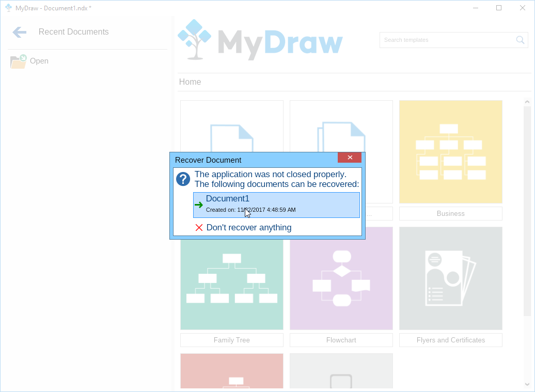Open the pink template thumbnail at bottom
This screenshot has width=535, height=392.
coord(232,371)
